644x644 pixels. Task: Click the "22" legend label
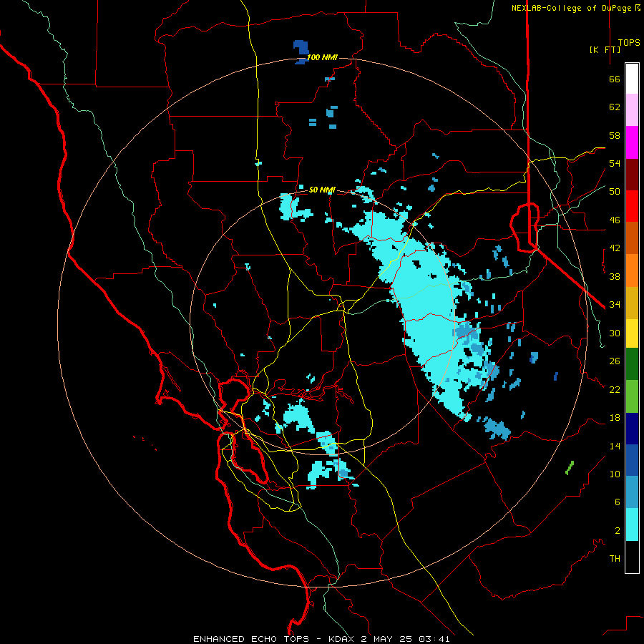pyautogui.click(x=615, y=389)
